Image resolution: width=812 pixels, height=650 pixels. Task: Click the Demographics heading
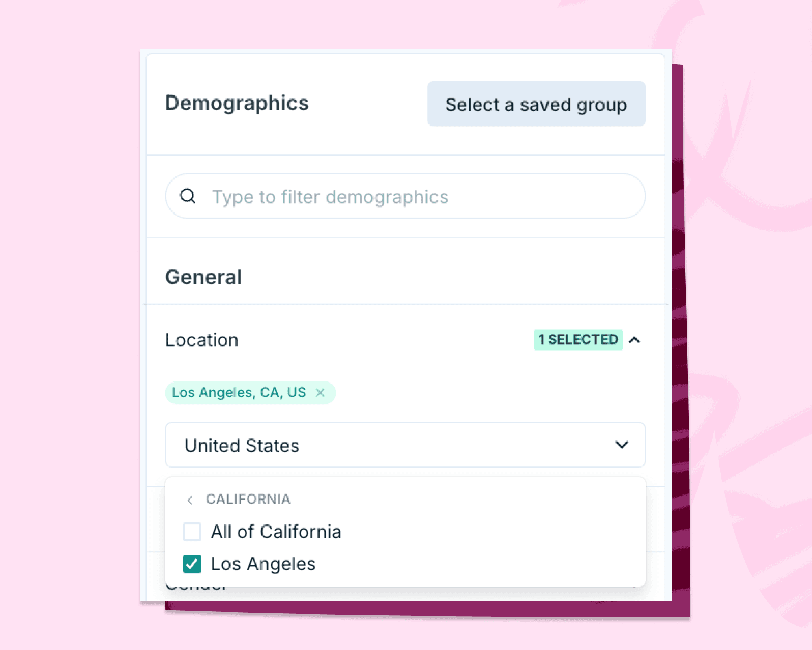(x=237, y=104)
